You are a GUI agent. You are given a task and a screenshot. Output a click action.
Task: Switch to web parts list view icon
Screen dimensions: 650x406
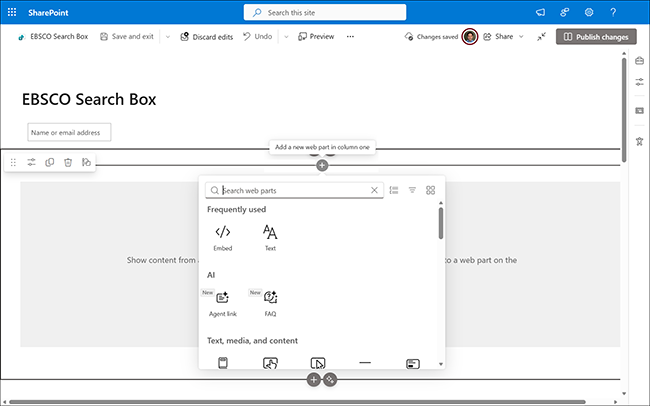tap(394, 190)
